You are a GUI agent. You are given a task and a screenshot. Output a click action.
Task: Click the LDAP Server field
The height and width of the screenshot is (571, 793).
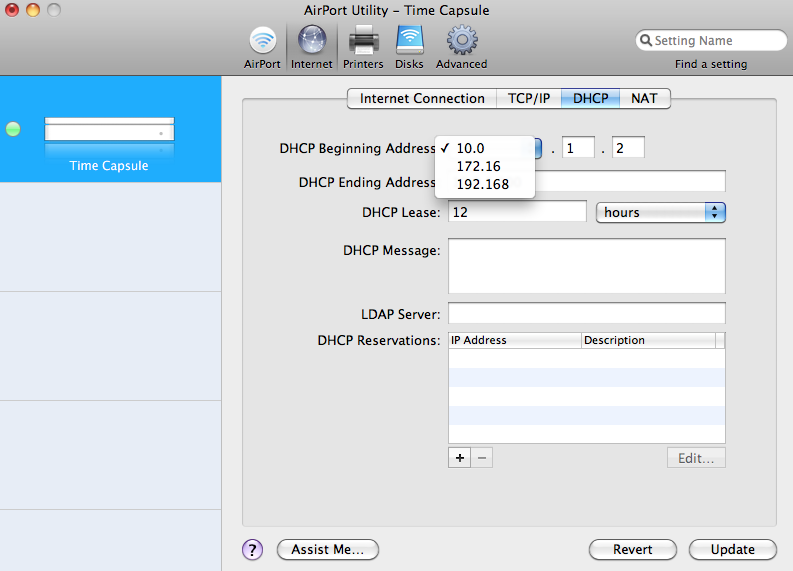(x=587, y=313)
